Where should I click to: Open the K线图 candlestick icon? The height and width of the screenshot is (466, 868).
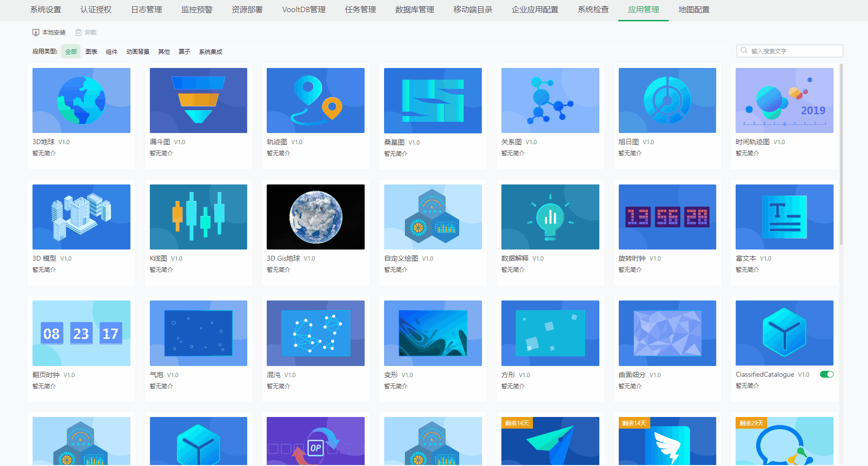198,217
